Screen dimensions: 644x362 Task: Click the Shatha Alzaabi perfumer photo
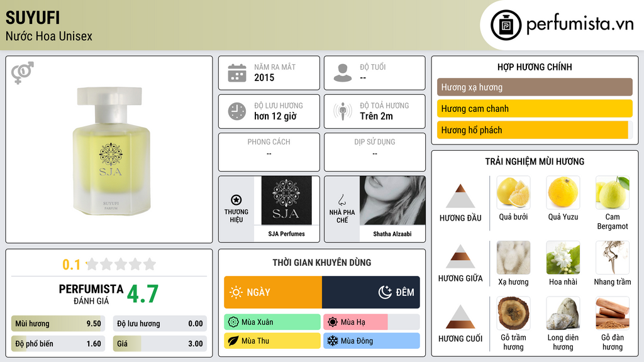point(392,200)
